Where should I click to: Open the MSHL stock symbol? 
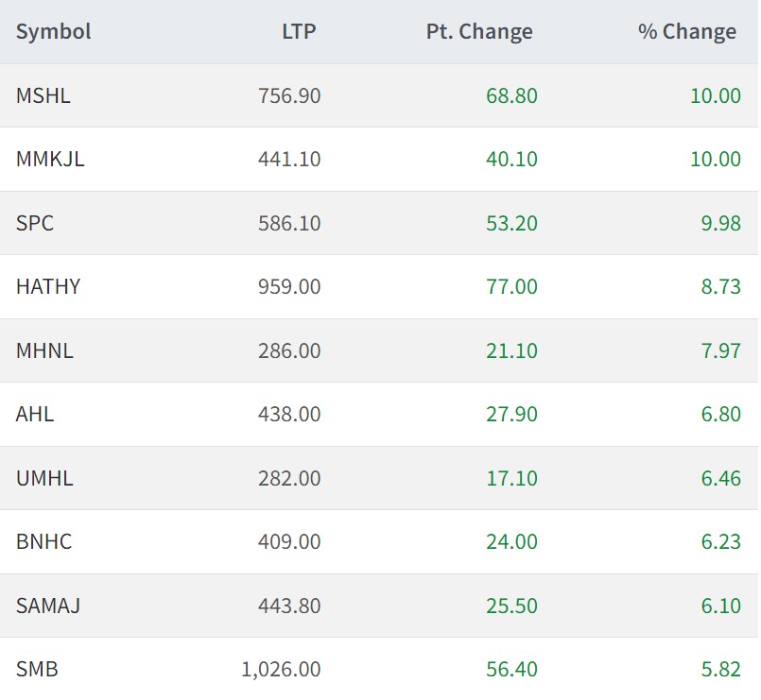tap(43, 95)
